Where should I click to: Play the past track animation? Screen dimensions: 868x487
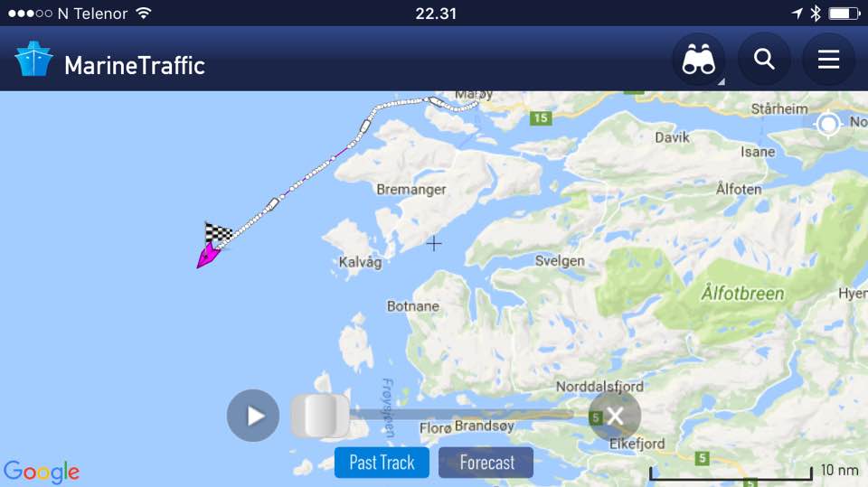click(x=253, y=416)
